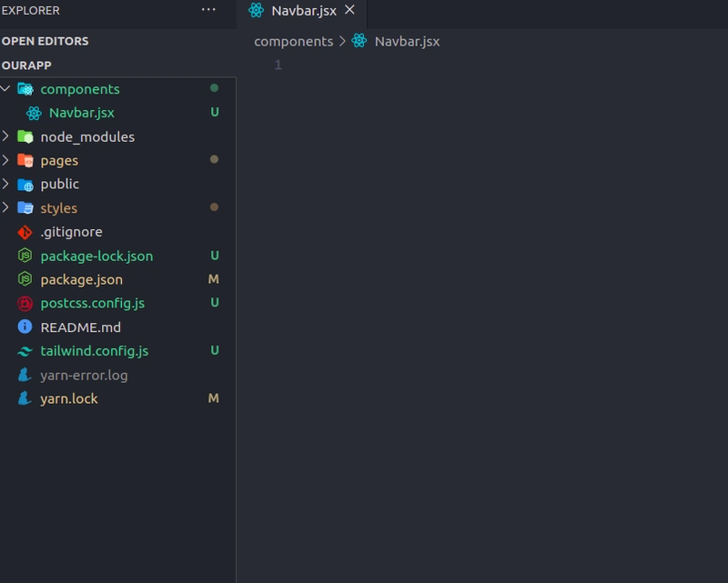Select the node_modules folder name
This screenshot has height=583, width=728.
pyautogui.click(x=87, y=137)
